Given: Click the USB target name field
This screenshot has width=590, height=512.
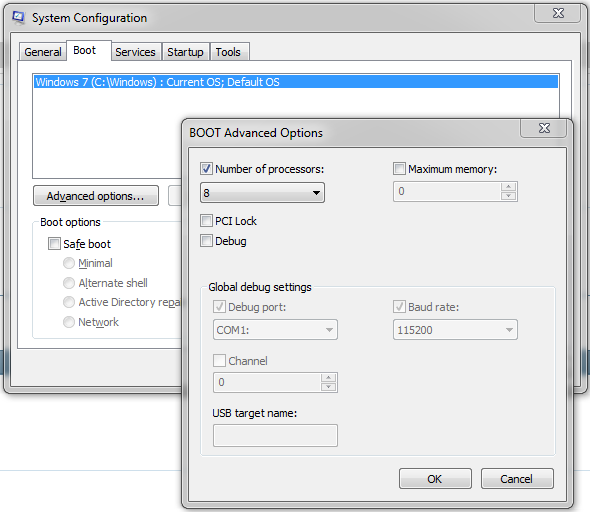Looking at the screenshot, I should click(275, 436).
